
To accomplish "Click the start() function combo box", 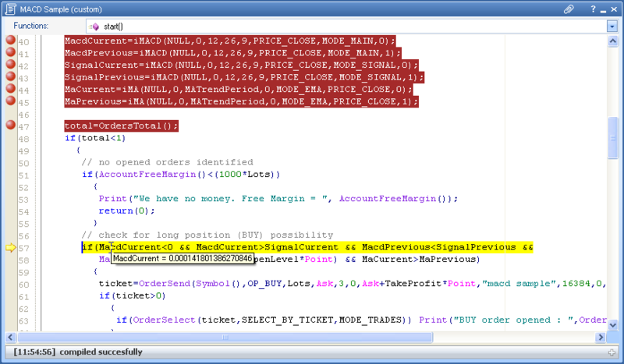I will click(352, 27).
